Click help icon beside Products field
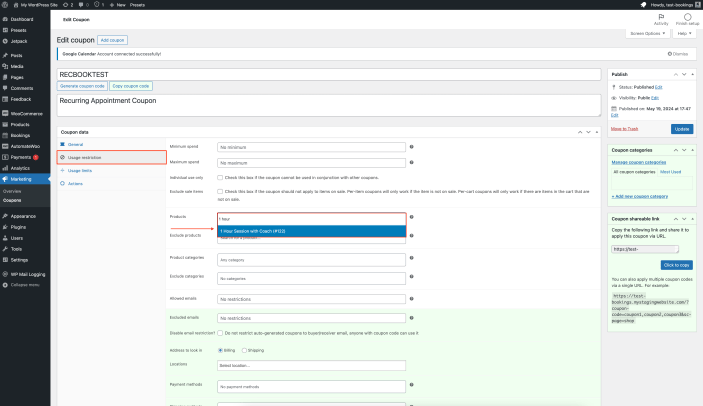This screenshot has height=406, width=703. pos(412,217)
